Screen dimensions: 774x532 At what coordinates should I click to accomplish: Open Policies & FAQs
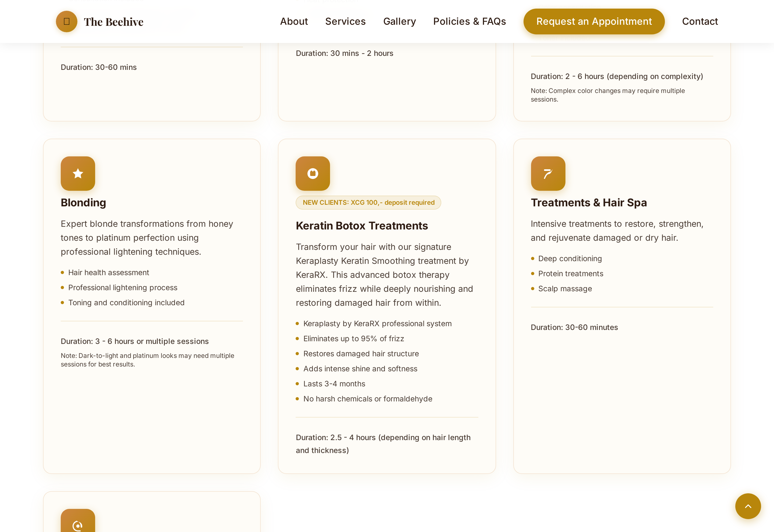469,21
